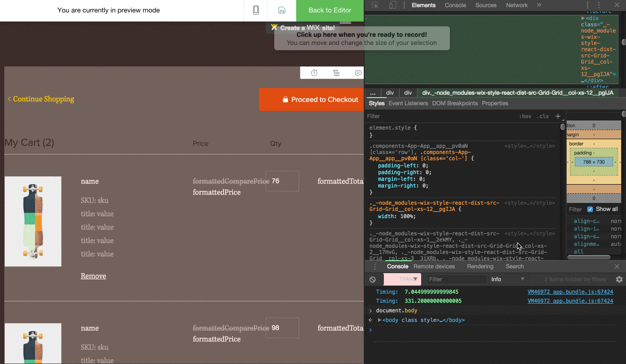The width and height of the screenshot is (626, 364).
Task: Switch to mobile preview with the phone icon
Action: [256, 10]
